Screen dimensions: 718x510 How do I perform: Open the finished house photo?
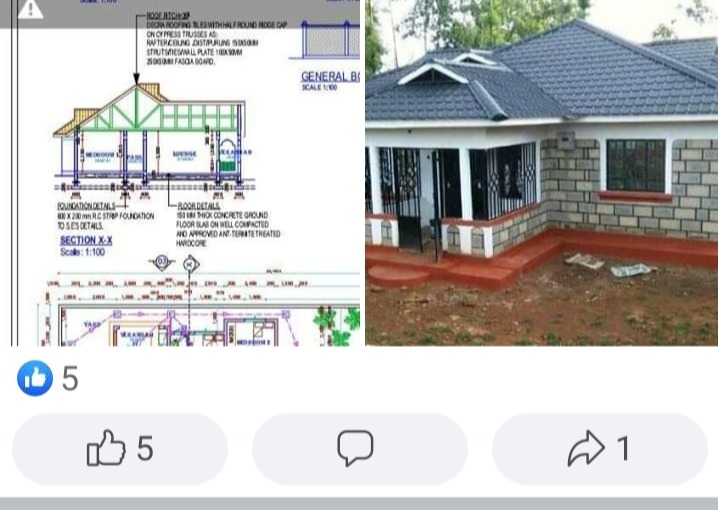point(542,173)
